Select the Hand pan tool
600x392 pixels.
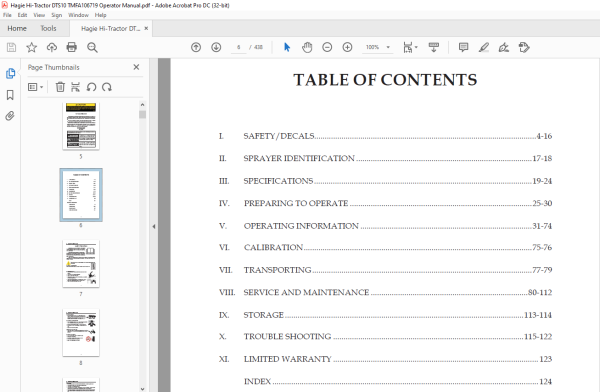click(307, 47)
